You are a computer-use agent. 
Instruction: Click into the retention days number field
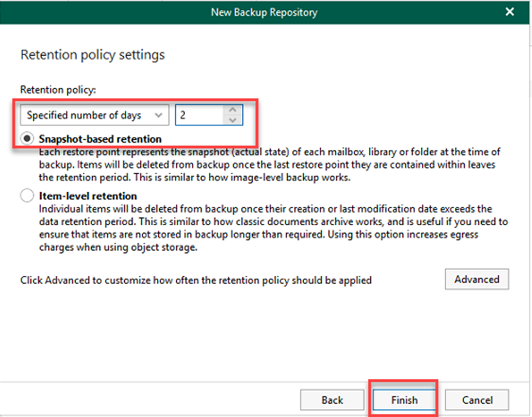tap(199, 115)
